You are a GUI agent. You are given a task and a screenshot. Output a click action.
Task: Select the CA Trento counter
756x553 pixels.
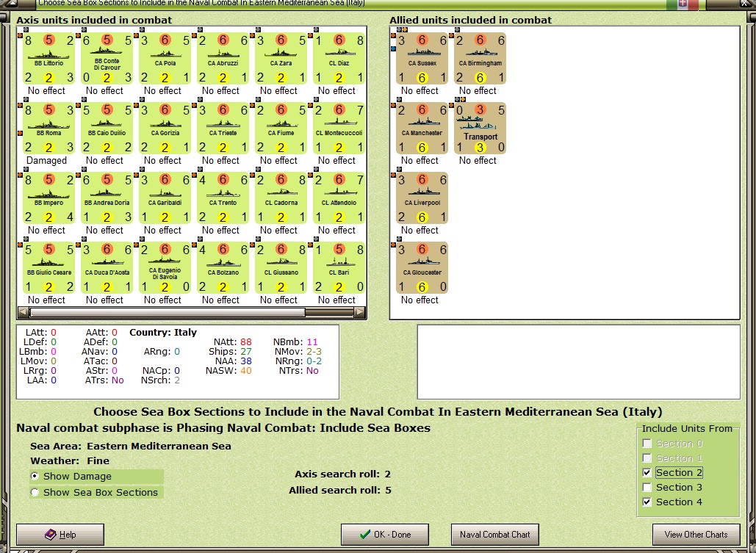point(223,198)
